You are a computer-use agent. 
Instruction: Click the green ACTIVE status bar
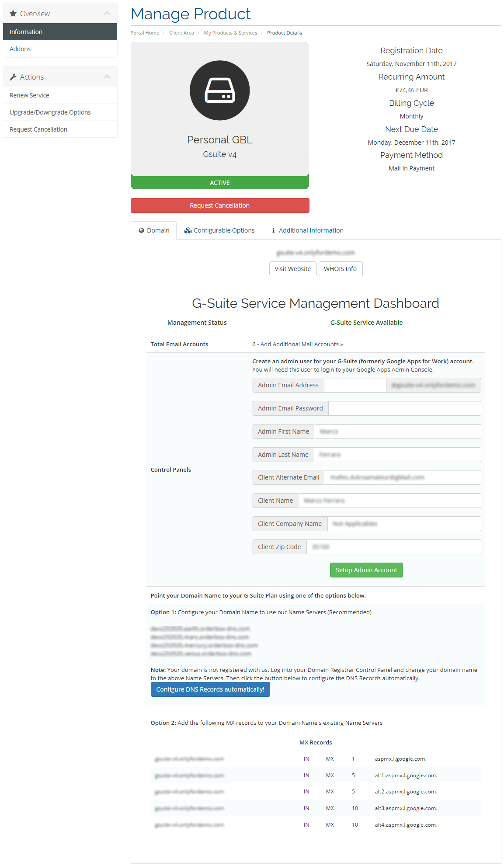point(220,183)
